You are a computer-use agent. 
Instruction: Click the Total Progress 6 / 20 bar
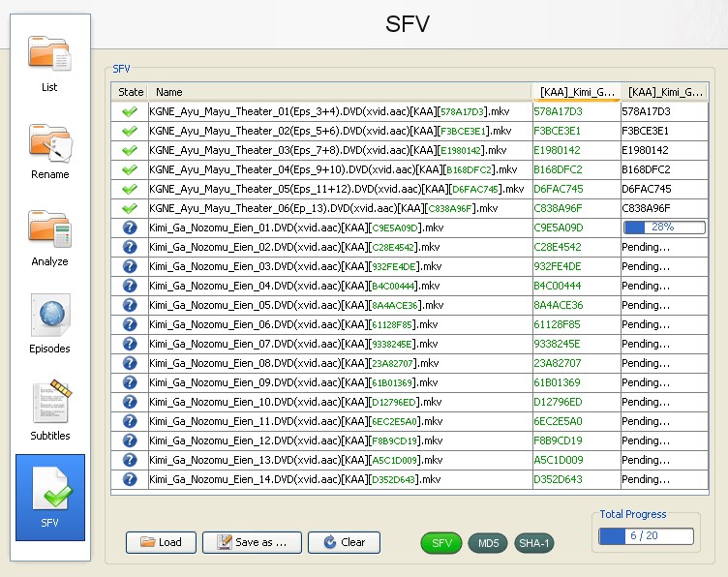(x=646, y=535)
